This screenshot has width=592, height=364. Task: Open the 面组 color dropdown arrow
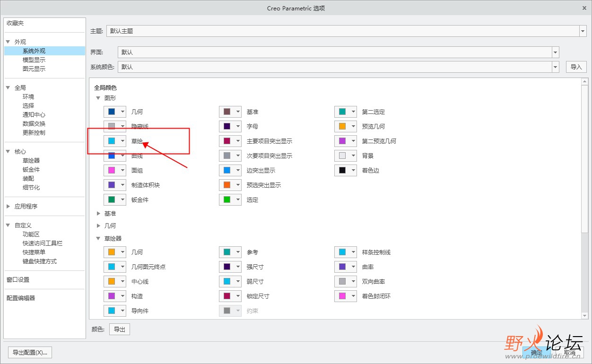click(x=122, y=170)
